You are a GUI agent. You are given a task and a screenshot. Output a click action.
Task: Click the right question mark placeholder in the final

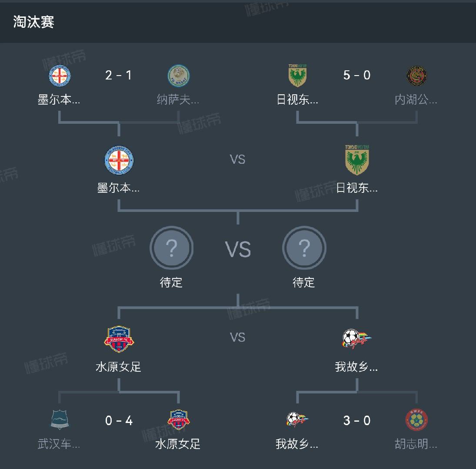[304, 248]
